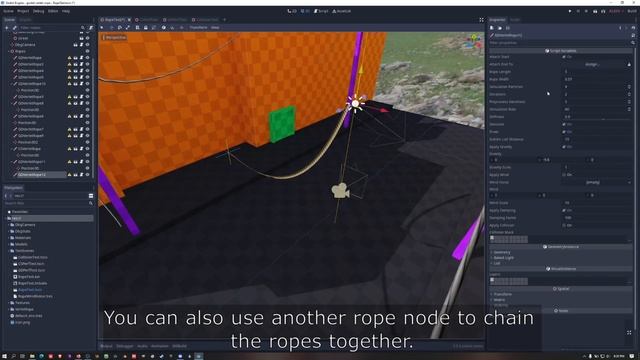
Task: Click the Add Node plus icon in Scene dock
Action: [x=7, y=28]
